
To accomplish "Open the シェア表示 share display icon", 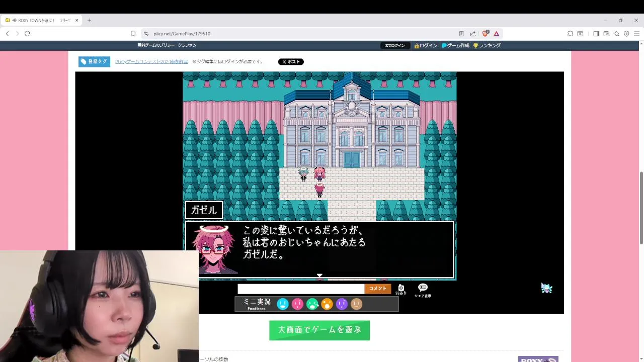I will 423,290.
